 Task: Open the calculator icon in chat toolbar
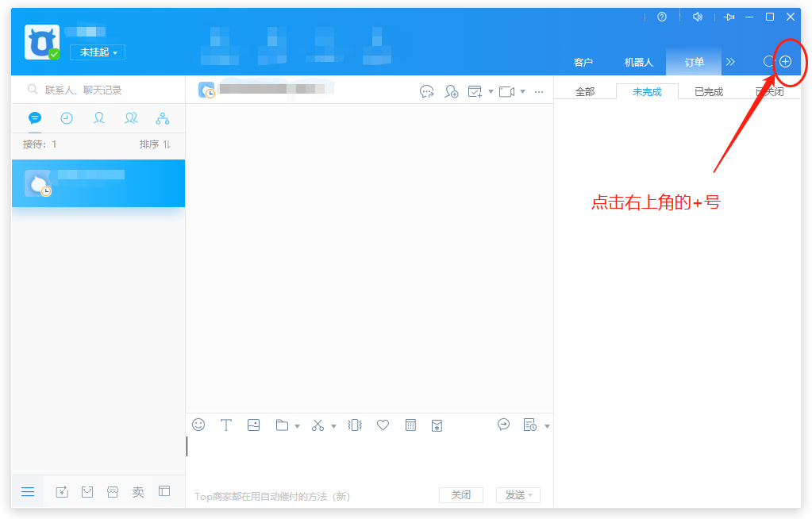click(x=410, y=425)
